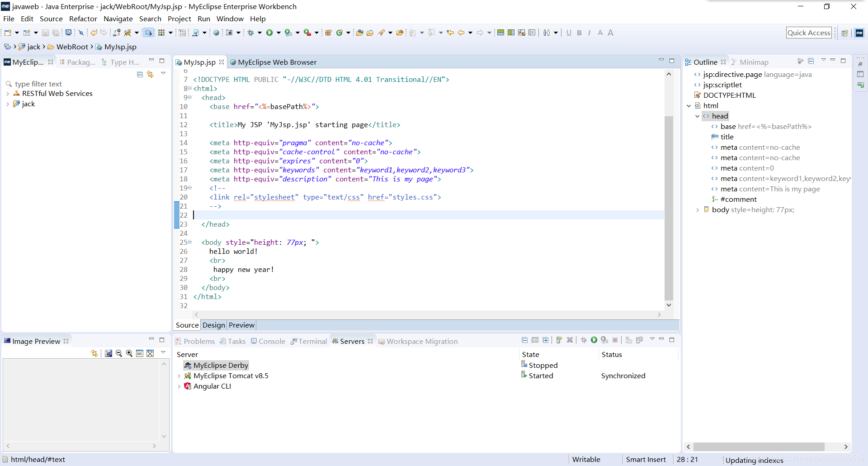Click the New file toolbar icon
Screen dimensions: 868x466
[x=8, y=33]
